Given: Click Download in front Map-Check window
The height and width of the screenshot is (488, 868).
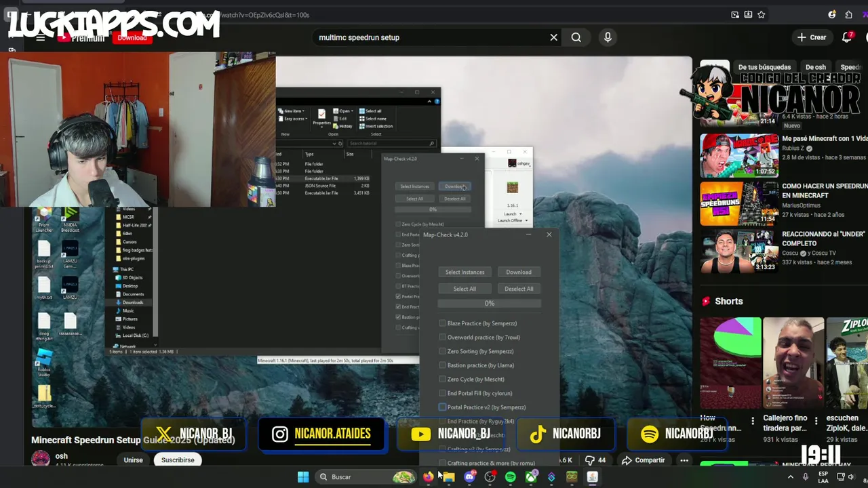Looking at the screenshot, I should (x=519, y=272).
